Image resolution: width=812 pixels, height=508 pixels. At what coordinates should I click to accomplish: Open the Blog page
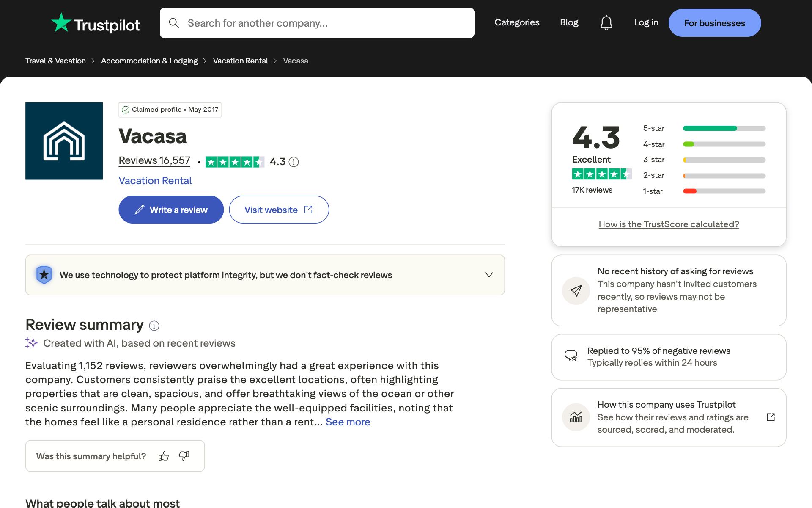[x=569, y=22]
